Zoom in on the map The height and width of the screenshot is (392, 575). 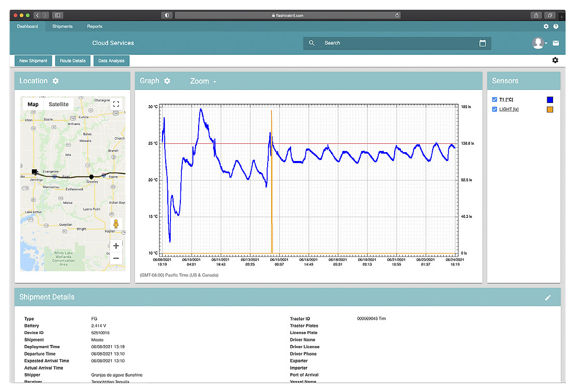(x=116, y=246)
